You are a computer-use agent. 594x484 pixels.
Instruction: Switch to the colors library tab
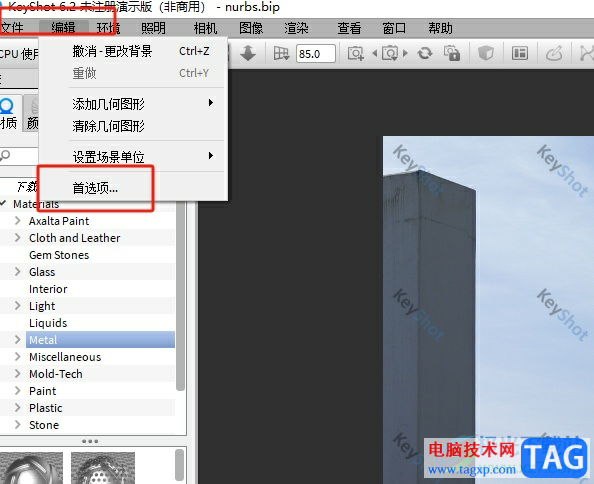click(32, 113)
